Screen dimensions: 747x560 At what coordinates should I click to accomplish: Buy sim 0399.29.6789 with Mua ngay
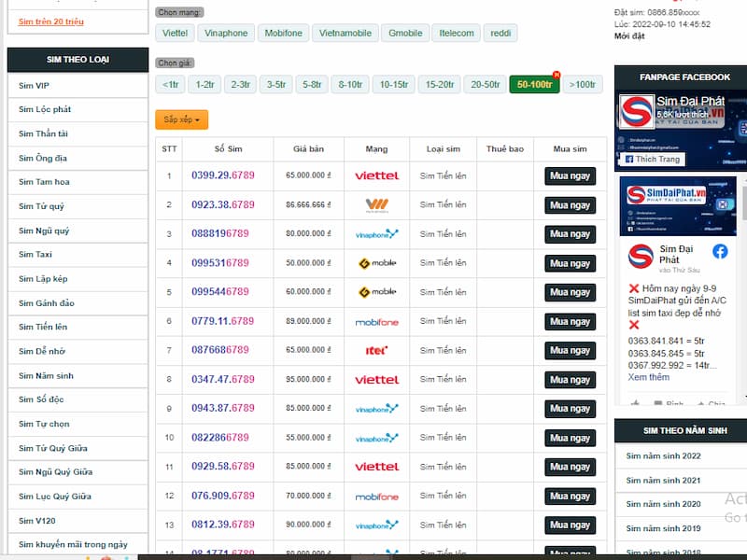(570, 176)
